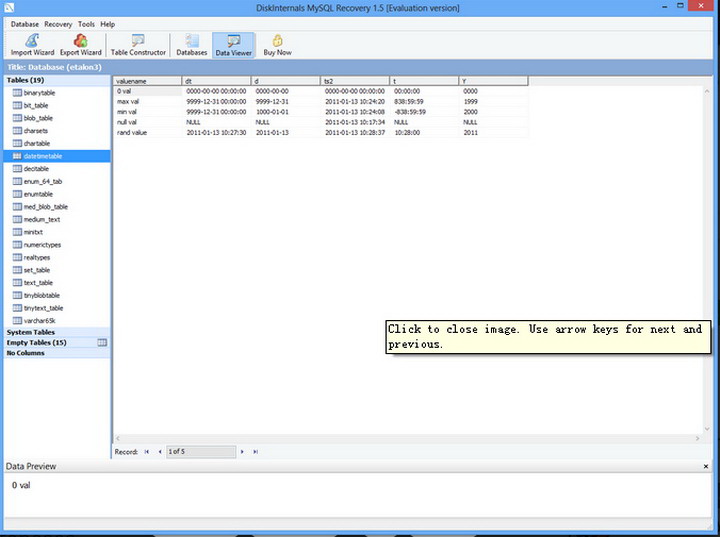Click the 1000-01-01 date cell

286,112
